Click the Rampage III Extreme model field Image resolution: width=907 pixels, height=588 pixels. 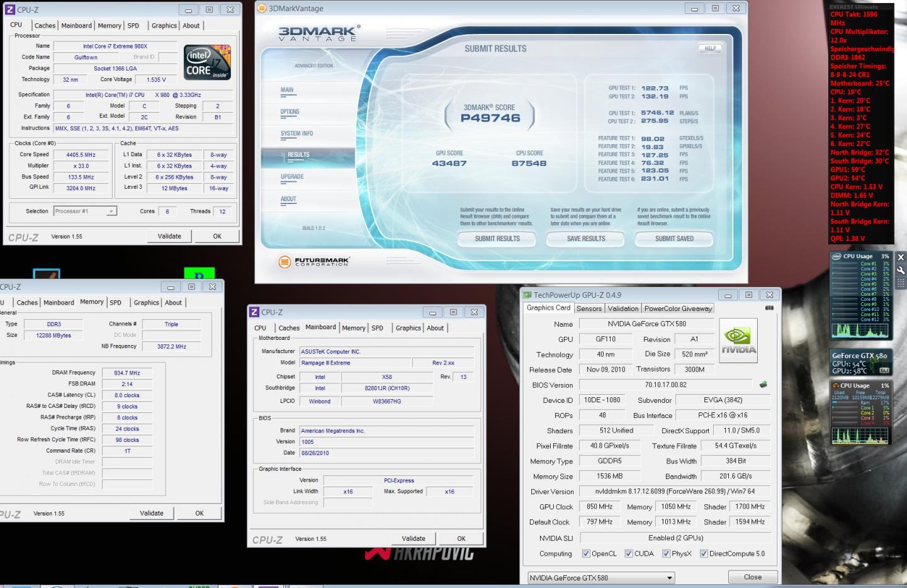point(354,363)
